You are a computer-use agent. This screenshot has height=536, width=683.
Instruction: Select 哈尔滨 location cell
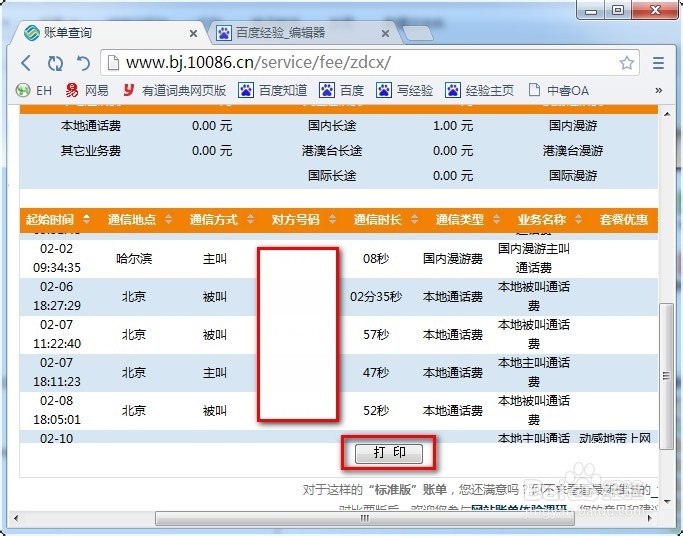click(134, 259)
